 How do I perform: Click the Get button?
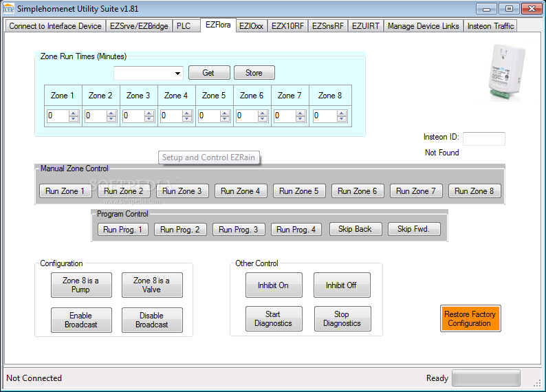[209, 73]
